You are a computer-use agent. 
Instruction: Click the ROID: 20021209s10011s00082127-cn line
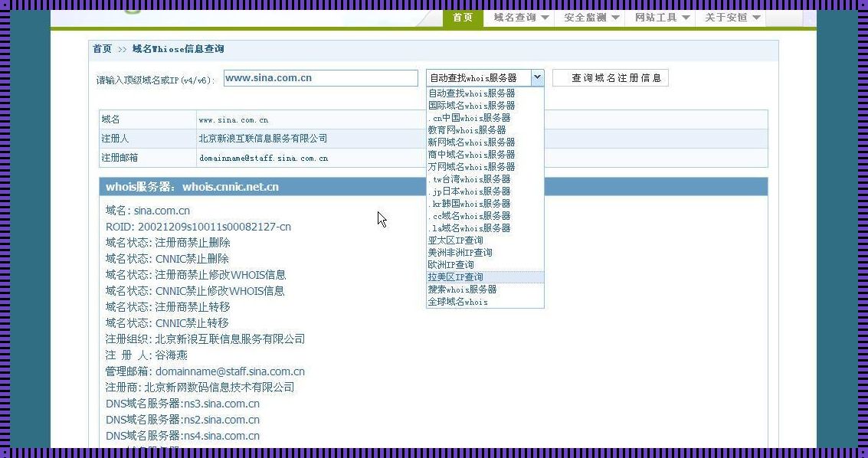[x=198, y=227]
